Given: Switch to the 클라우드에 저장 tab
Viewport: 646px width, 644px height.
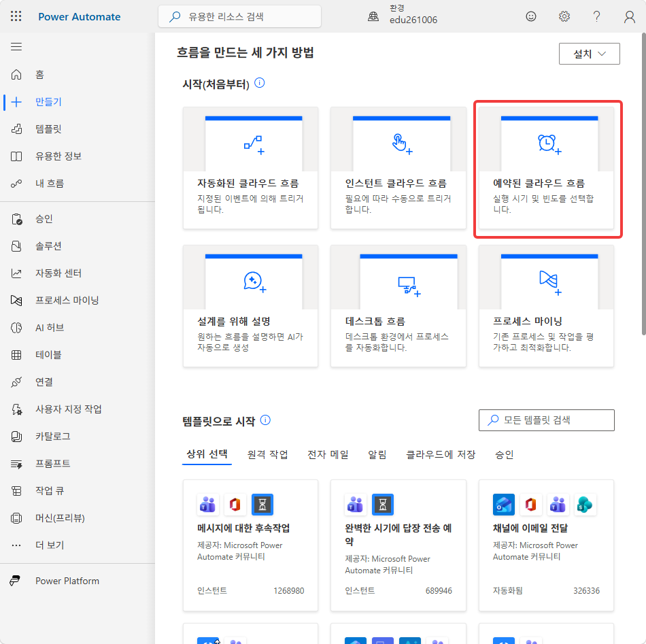Looking at the screenshot, I should pos(441,454).
